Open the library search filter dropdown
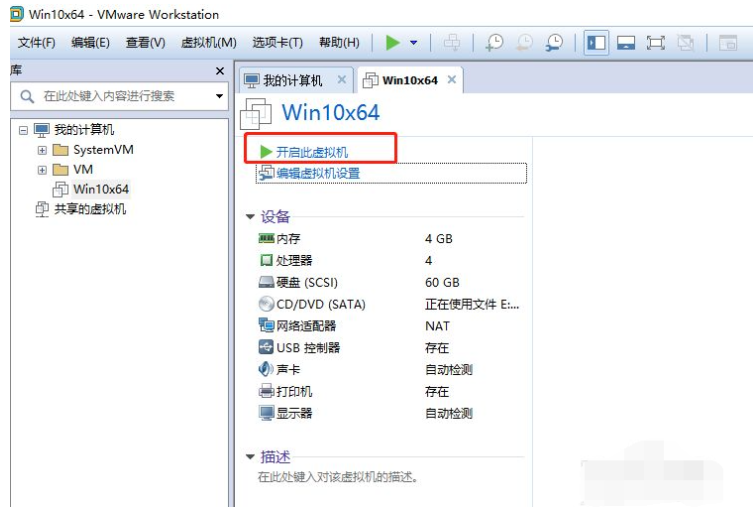 pyautogui.click(x=219, y=96)
